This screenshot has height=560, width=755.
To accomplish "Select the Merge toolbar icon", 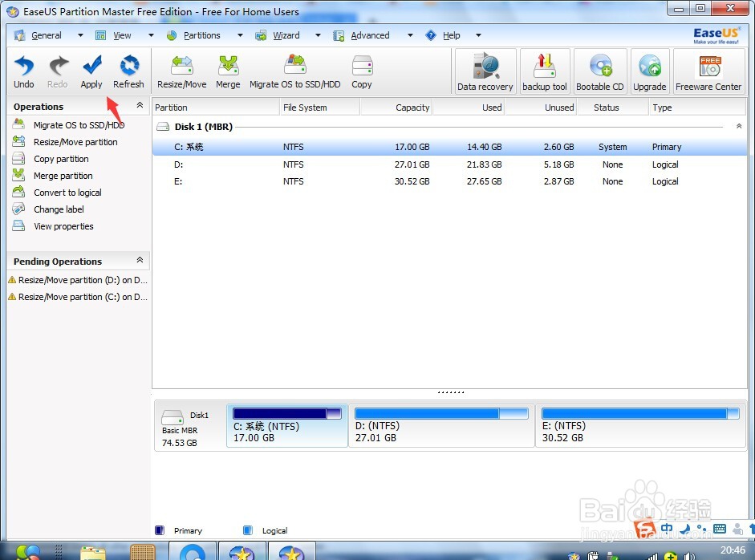I will coord(228,71).
